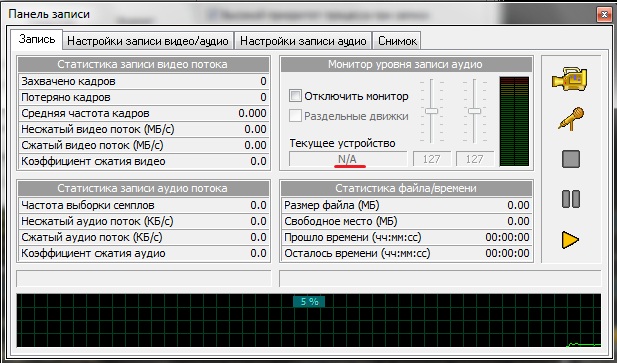
Task: Start audio recording with the microphone icon
Action: point(571,119)
